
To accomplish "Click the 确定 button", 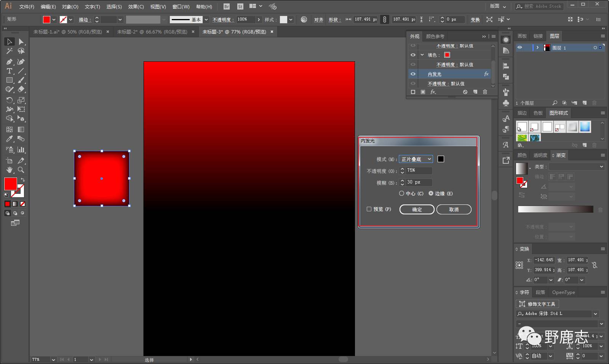I will [x=417, y=209].
